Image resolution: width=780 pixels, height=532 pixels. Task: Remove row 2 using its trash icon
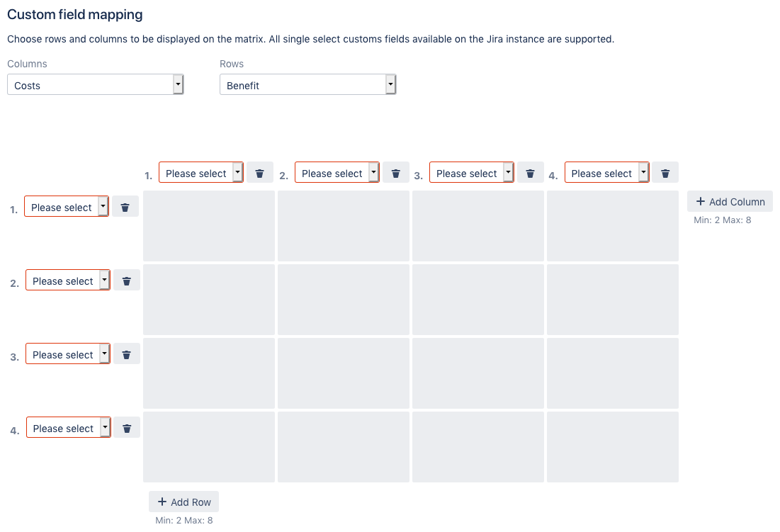tap(127, 281)
